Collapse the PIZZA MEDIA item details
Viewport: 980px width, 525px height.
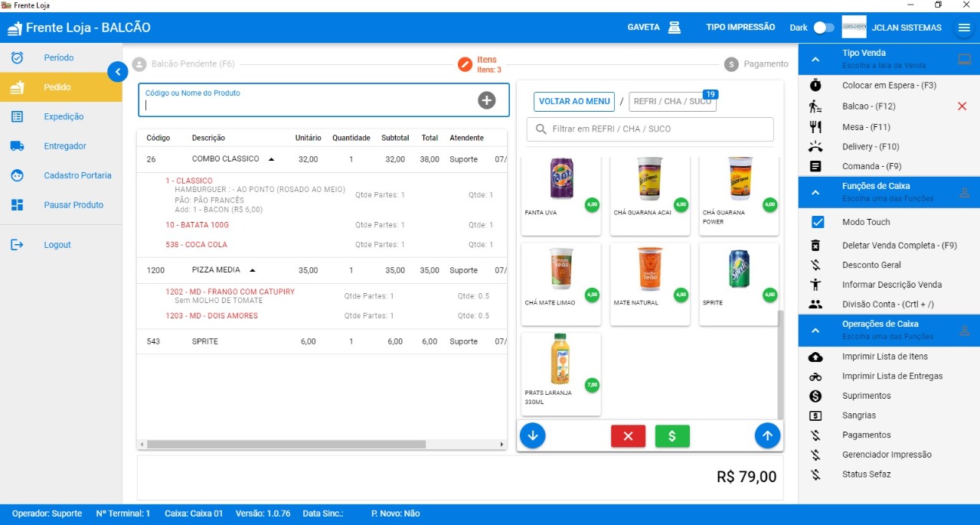(253, 270)
